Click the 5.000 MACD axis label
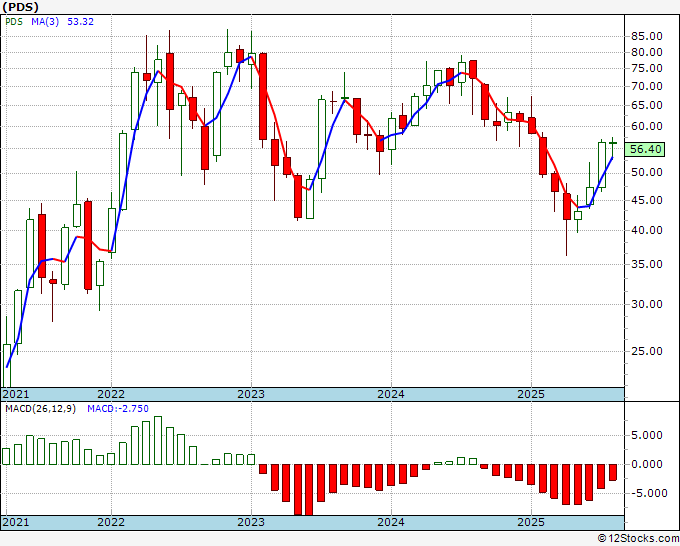This screenshot has height=546, width=680. [x=647, y=435]
